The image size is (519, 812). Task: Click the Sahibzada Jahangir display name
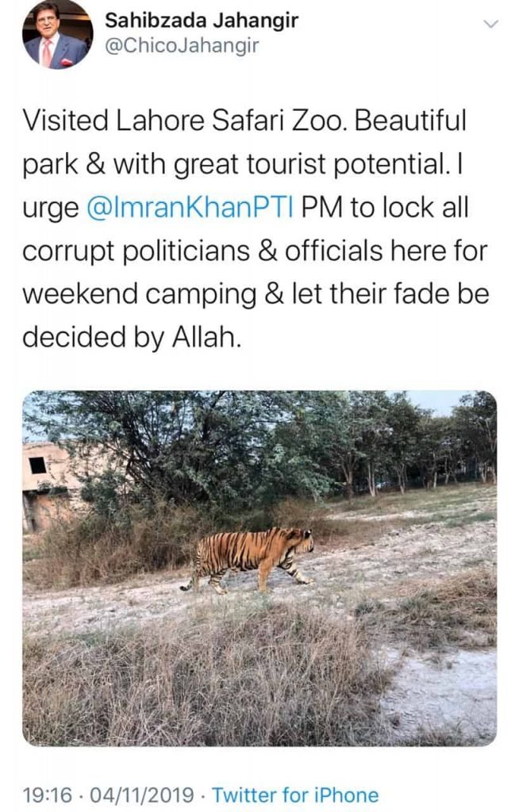click(202, 21)
